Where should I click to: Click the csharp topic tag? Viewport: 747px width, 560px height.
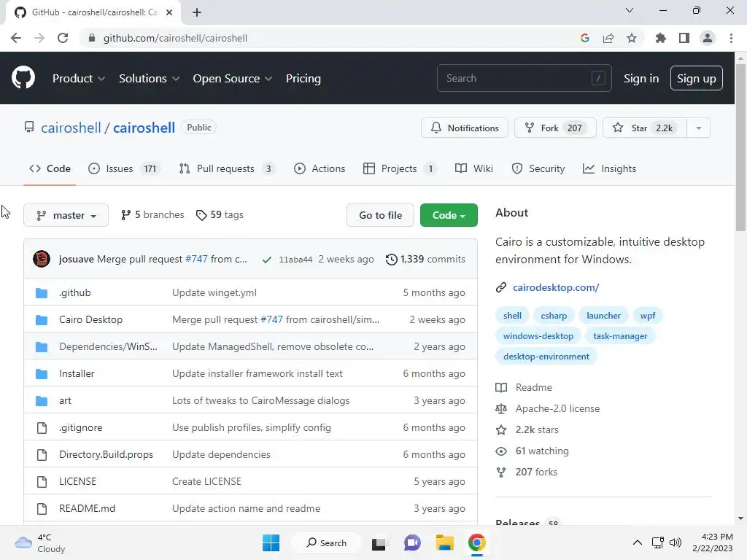pyautogui.click(x=554, y=316)
